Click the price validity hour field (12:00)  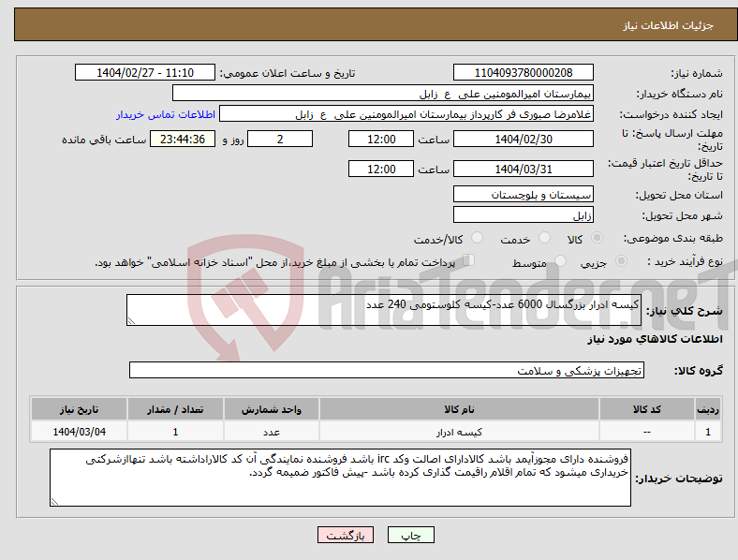(381, 169)
